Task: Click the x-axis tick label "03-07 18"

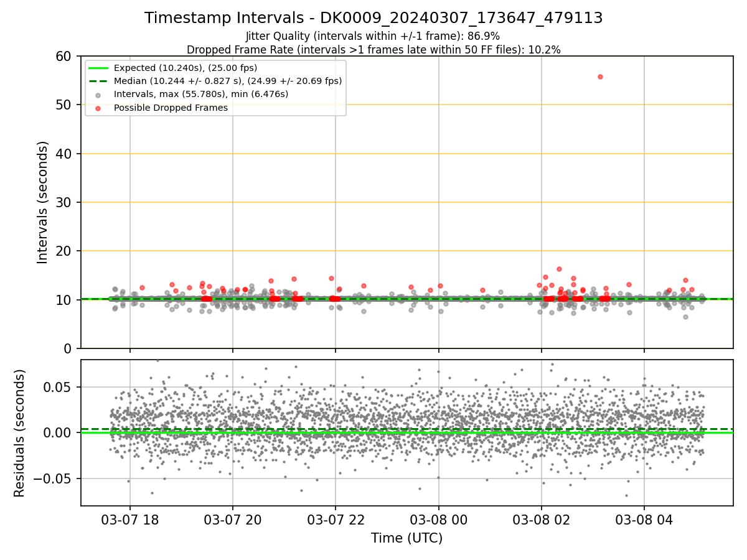Action: [x=129, y=519]
